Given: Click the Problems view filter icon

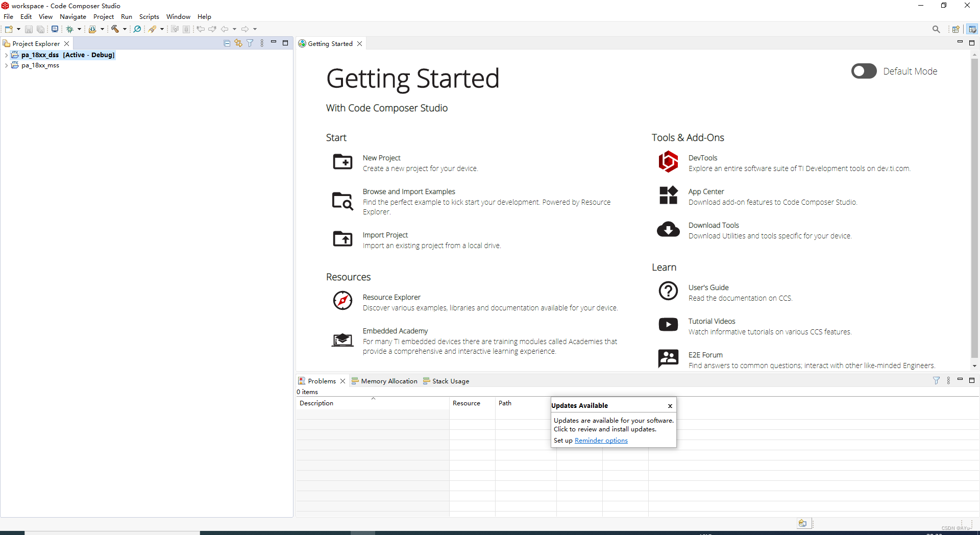Looking at the screenshot, I should point(936,380).
